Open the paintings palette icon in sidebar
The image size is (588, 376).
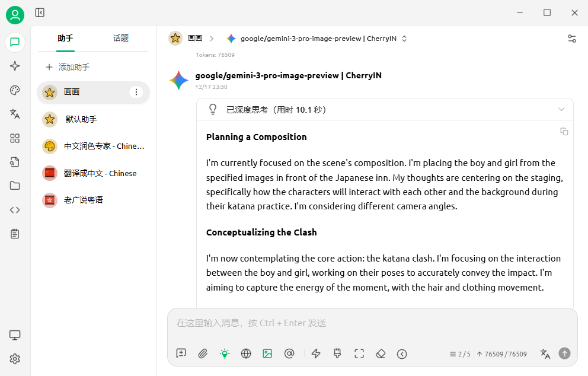click(x=15, y=90)
